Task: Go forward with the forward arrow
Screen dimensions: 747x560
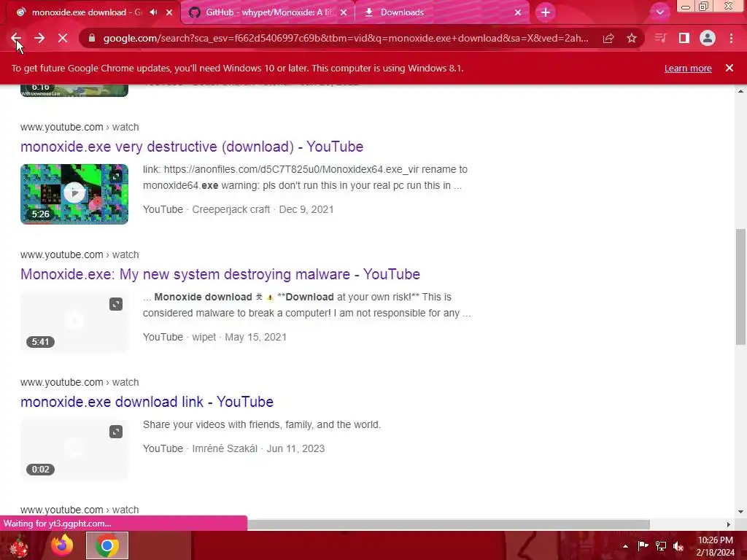Action: click(x=39, y=38)
